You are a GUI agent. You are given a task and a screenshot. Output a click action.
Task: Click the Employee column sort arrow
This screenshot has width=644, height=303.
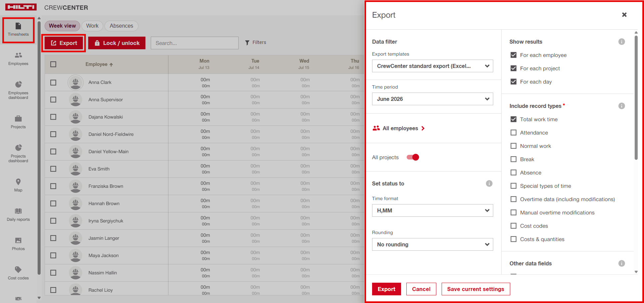(x=111, y=65)
